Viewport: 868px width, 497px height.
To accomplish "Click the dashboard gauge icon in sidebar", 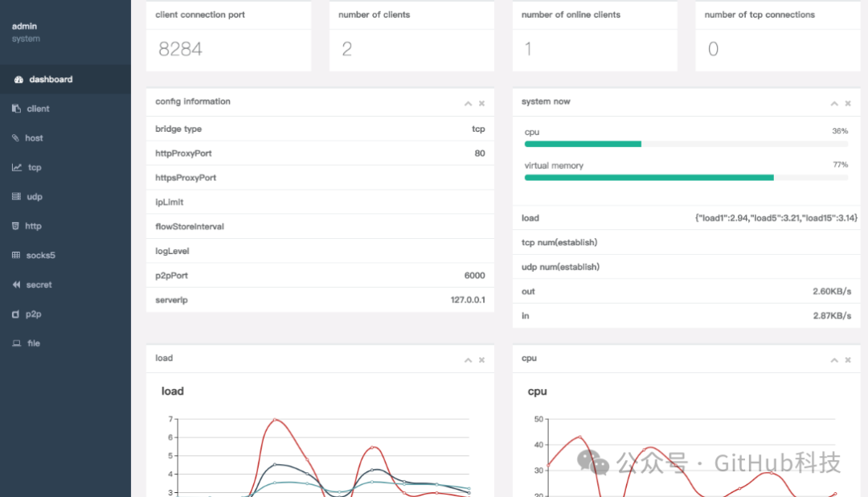I will click(18, 80).
